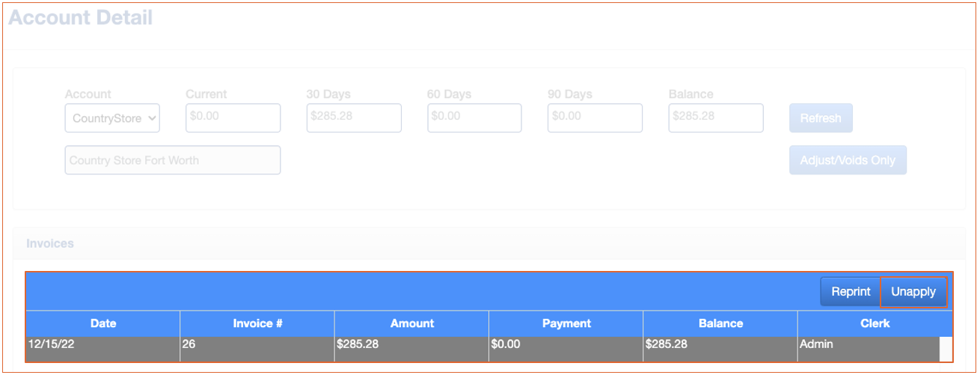
Task: Click the invoice table's vertical scrollbar
Action: coord(946,348)
